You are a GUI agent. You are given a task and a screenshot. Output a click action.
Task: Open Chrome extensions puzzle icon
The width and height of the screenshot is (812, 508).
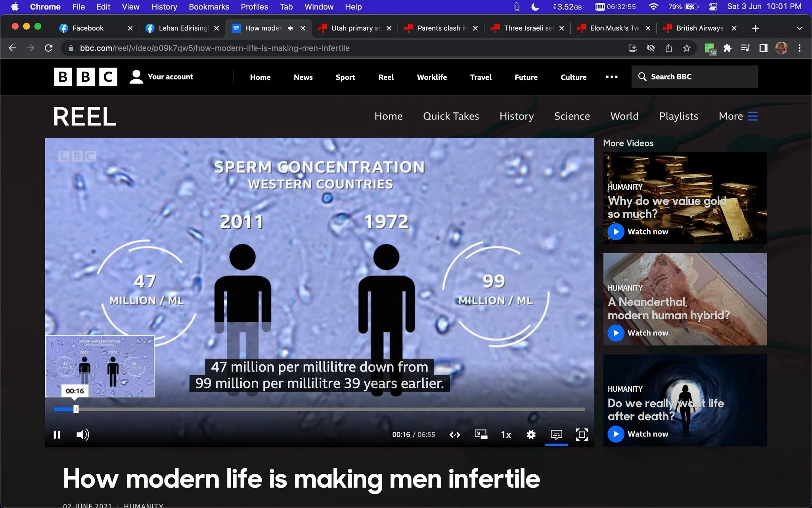click(x=727, y=48)
